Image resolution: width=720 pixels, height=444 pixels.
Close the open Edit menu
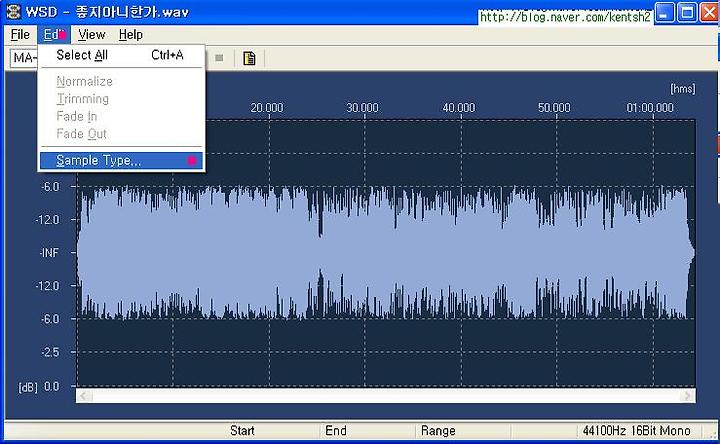pos(54,34)
